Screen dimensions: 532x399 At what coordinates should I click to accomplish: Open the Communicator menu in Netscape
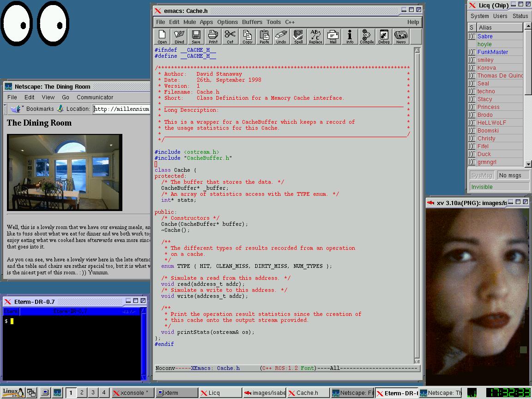pyautogui.click(x=95, y=97)
